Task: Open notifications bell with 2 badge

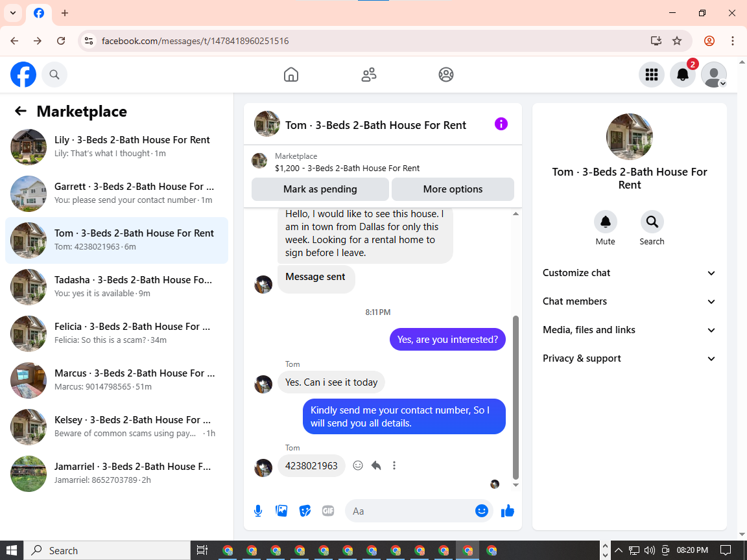Action: point(683,75)
